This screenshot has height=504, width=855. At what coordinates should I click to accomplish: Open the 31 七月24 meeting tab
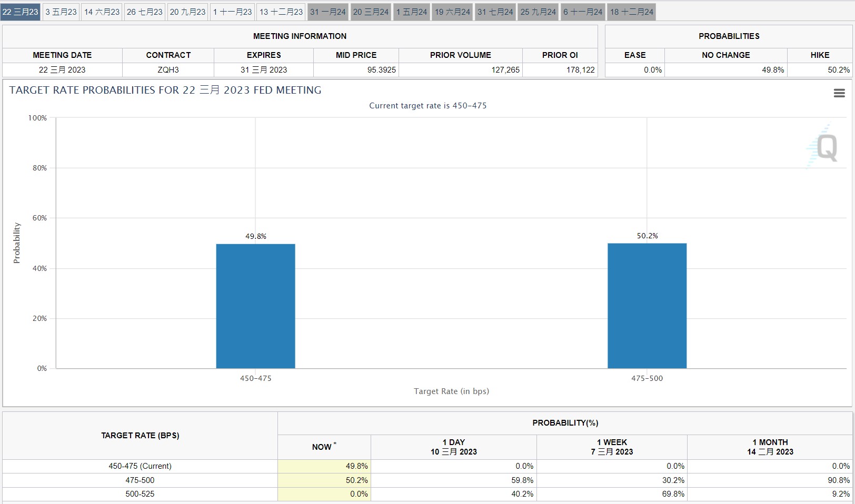click(x=495, y=12)
